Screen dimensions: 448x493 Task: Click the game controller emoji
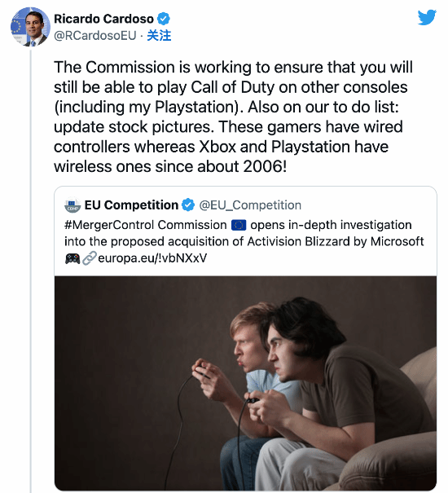(72, 259)
